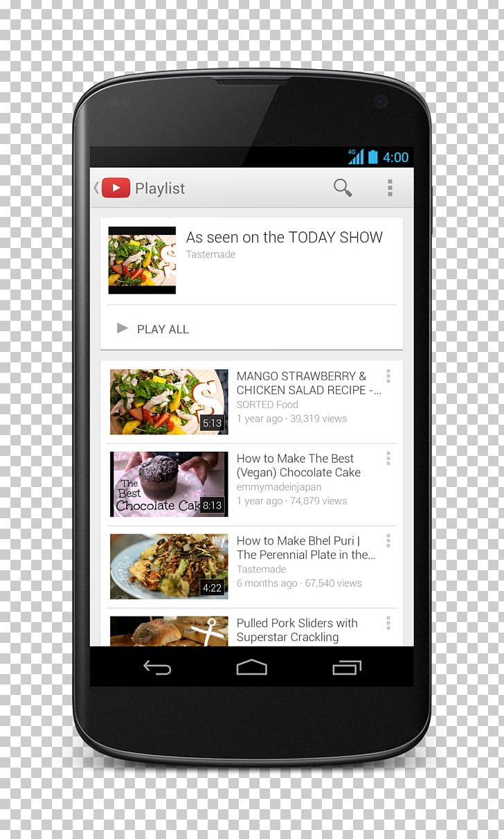Open How to Make The Best Chocolate Cake title
The height and width of the screenshot is (839, 504).
(x=298, y=466)
